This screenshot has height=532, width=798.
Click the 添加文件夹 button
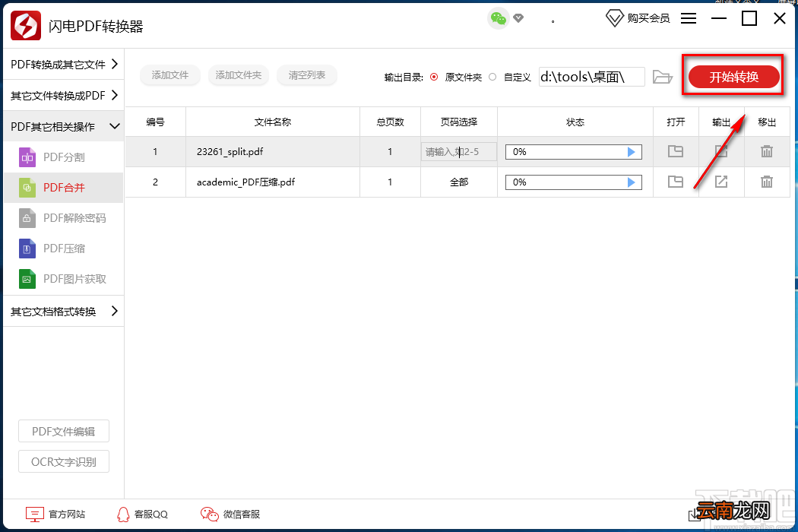click(x=238, y=75)
